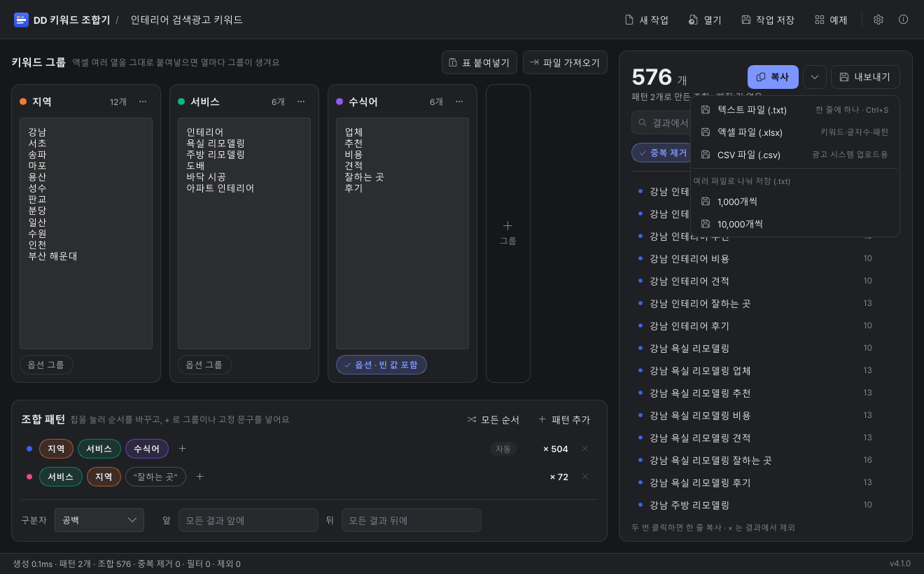
Task: Save the job with 작업 저장
Action: tap(768, 20)
